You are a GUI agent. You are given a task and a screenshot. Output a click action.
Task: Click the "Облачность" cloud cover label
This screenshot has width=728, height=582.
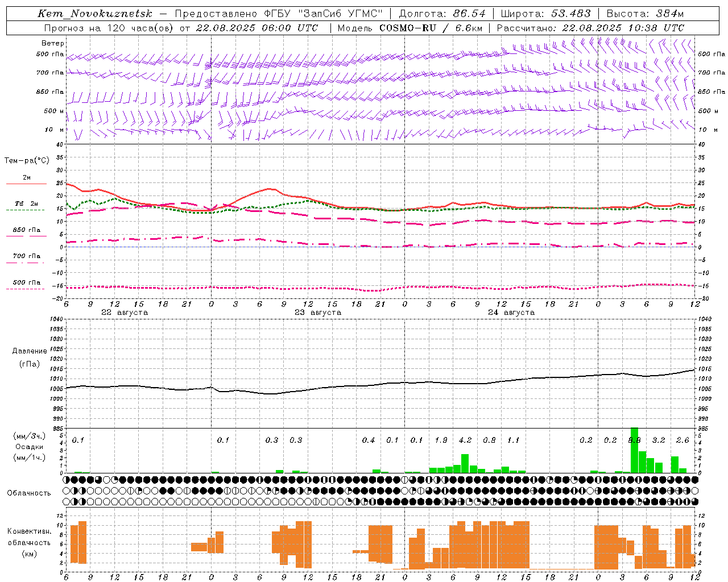pos(29,493)
